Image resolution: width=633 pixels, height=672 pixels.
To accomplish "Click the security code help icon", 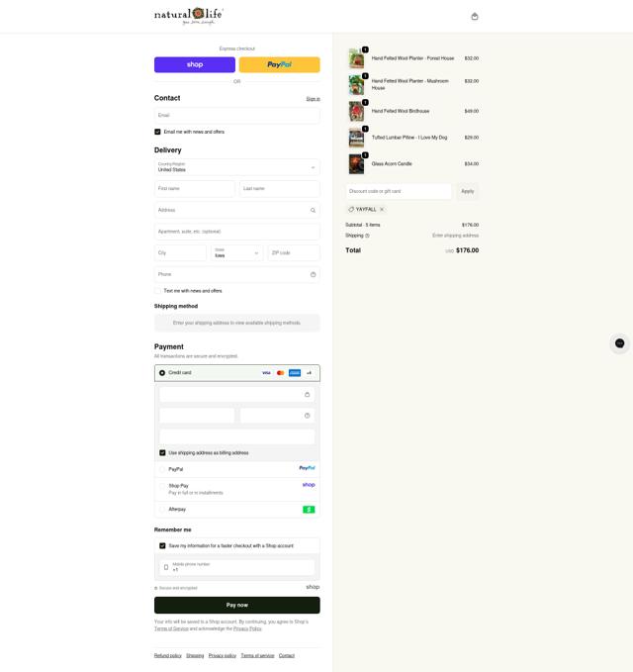I will 307,416.
